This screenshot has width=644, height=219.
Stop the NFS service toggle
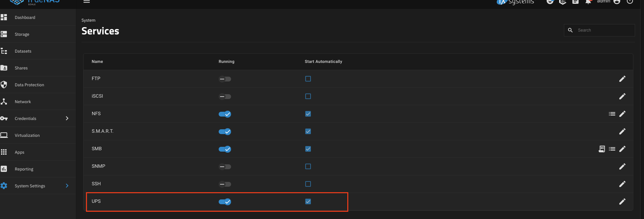pyautogui.click(x=225, y=114)
